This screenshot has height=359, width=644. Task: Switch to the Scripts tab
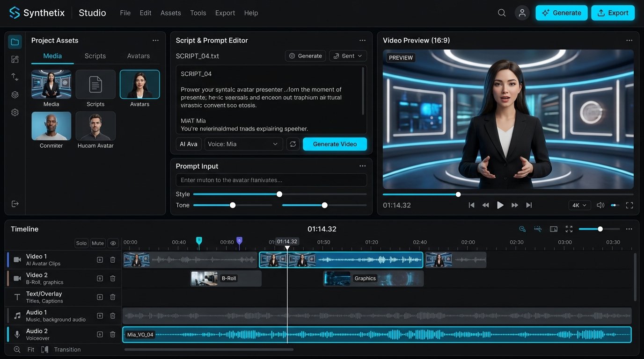pos(95,56)
